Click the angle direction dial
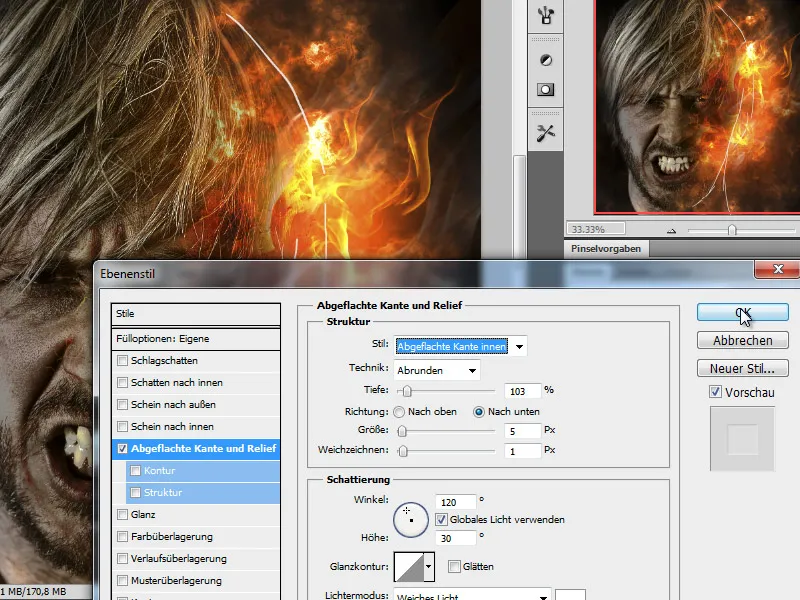The width and height of the screenshot is (800, 600). (411, 520)
